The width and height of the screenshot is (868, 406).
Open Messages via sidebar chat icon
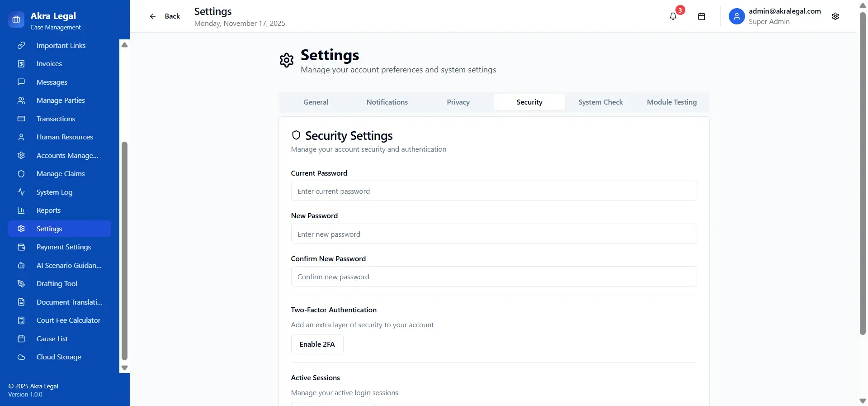pyautogui.click(x=21, y=82)
